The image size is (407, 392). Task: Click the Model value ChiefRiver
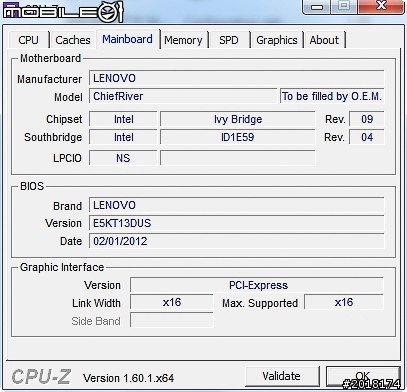click(x=183, y=96)
